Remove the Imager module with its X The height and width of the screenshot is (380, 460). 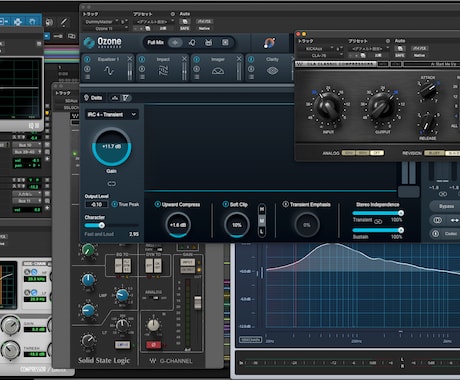(x=239, y=59)
